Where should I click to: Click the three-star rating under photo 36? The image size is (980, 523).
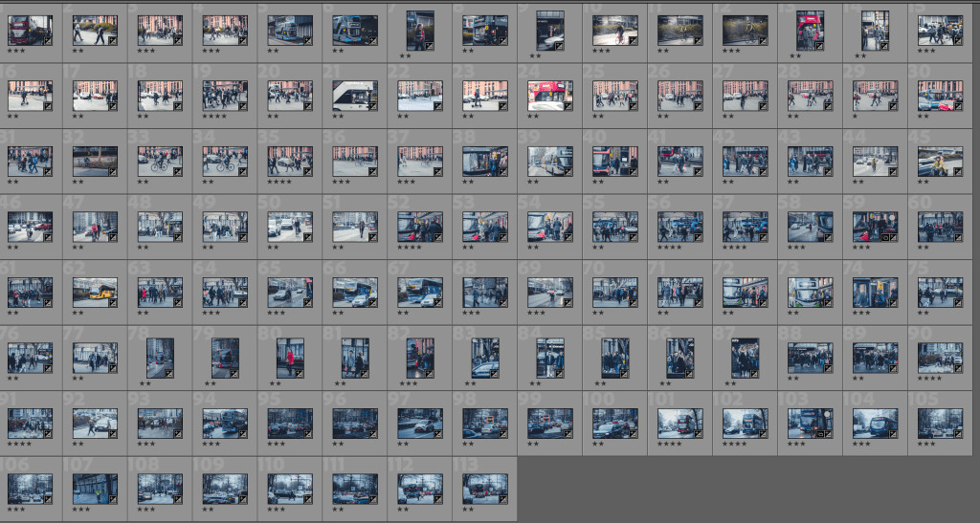342,182
